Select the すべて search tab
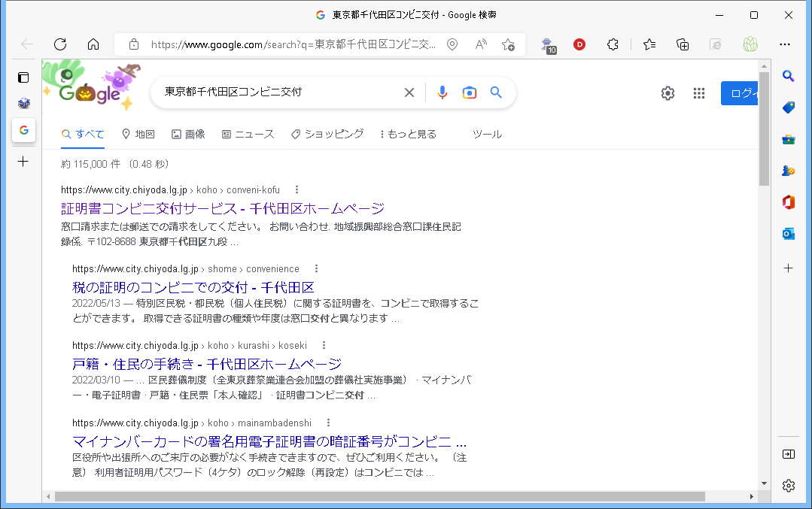The image size is (812, 509). (83, 135)
